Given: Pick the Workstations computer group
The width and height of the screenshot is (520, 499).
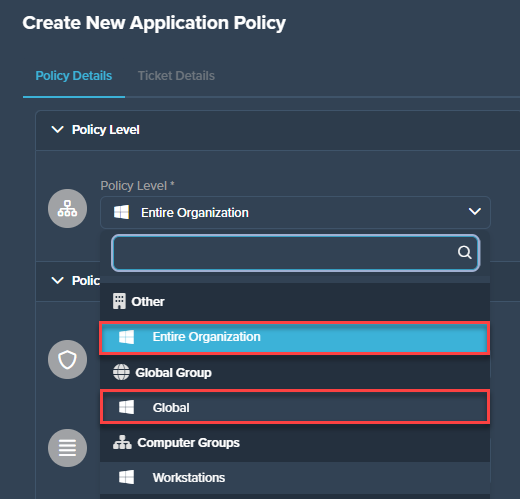Looking at the screenshot, I should click(x=295, y=478).
